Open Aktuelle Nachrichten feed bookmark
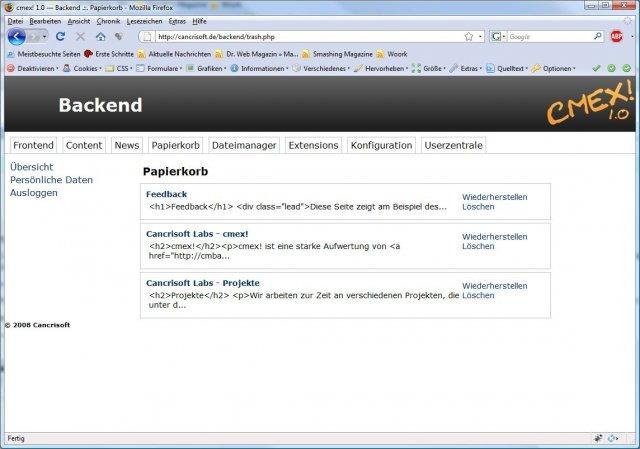The width and height of the screenshot is (640, 449). (x=174, y=54)
